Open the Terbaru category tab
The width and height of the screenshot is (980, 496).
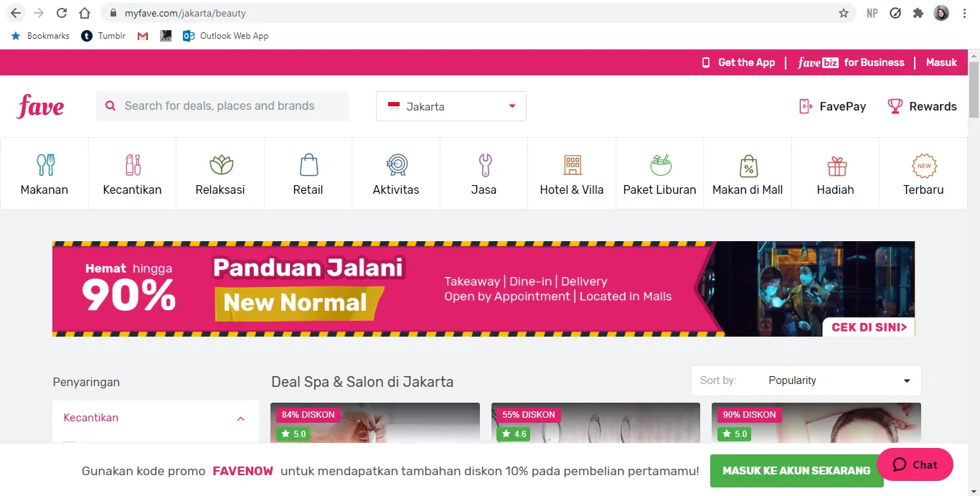click(923, 174)
